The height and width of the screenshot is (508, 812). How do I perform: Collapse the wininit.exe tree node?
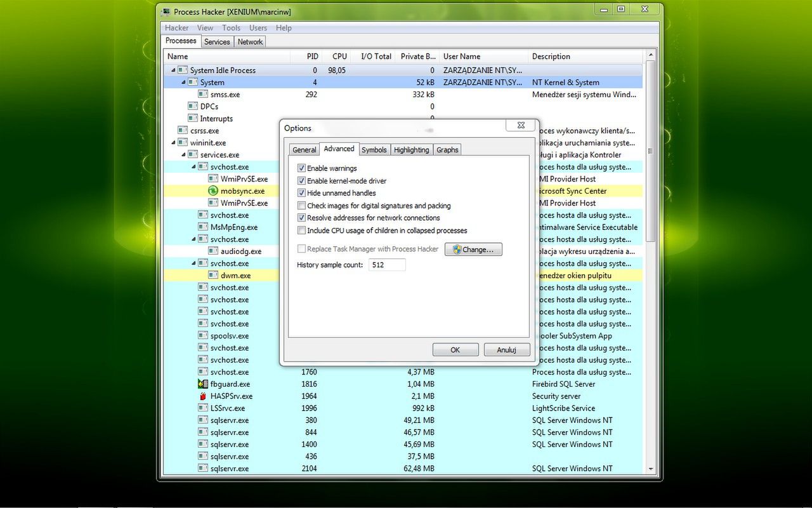(173, 143)
